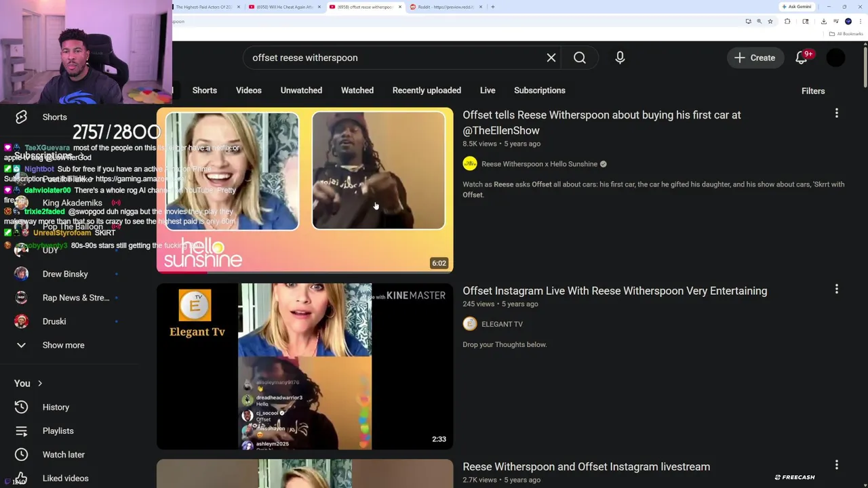Expand the You section chevron
Viewport: 868px width, 488px height.
pos(40,384)
